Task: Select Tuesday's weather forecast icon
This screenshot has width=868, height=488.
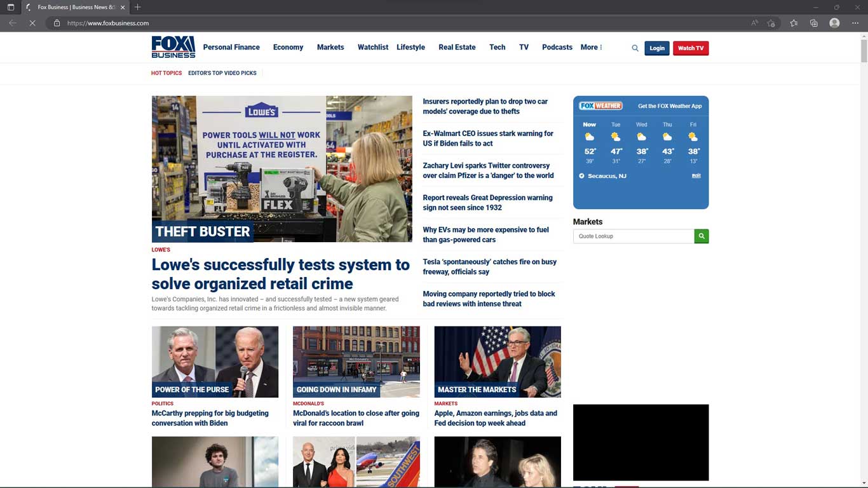Action: [616, 137]
